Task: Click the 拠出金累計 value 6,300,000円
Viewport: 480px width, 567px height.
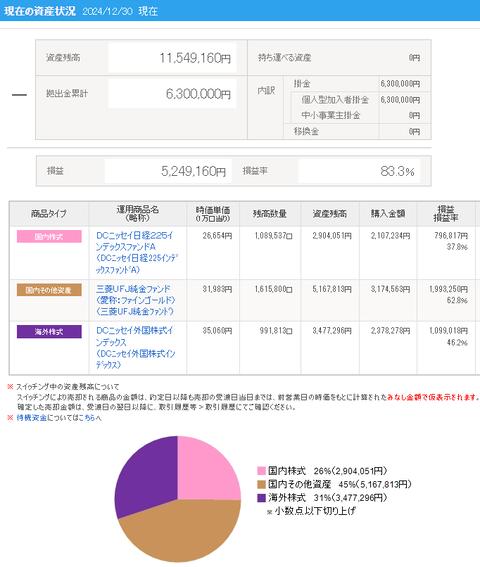Action: (x=198, y=94)
